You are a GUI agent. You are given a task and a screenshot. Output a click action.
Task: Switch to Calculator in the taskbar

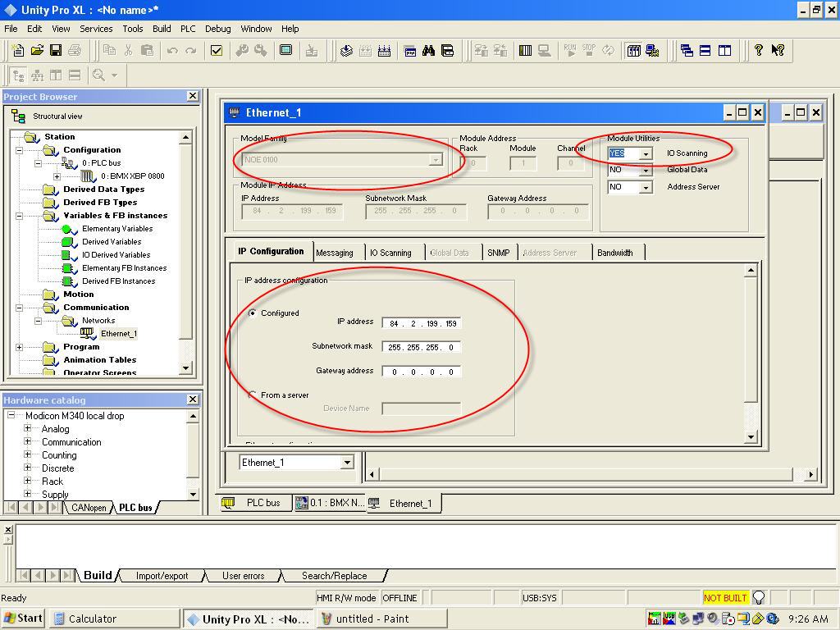point(114,619)
